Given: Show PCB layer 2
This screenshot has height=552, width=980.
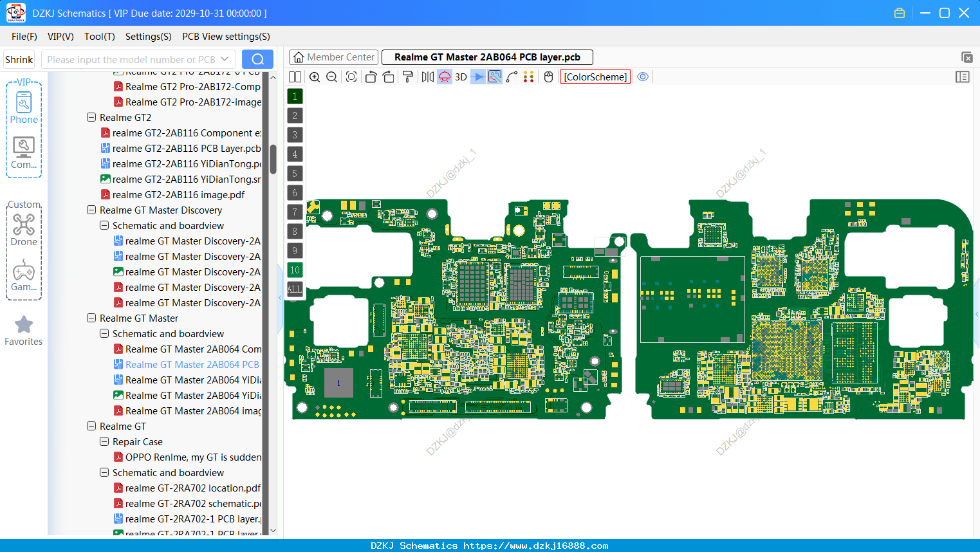Looking at the screenshot, I should point(295,116).
